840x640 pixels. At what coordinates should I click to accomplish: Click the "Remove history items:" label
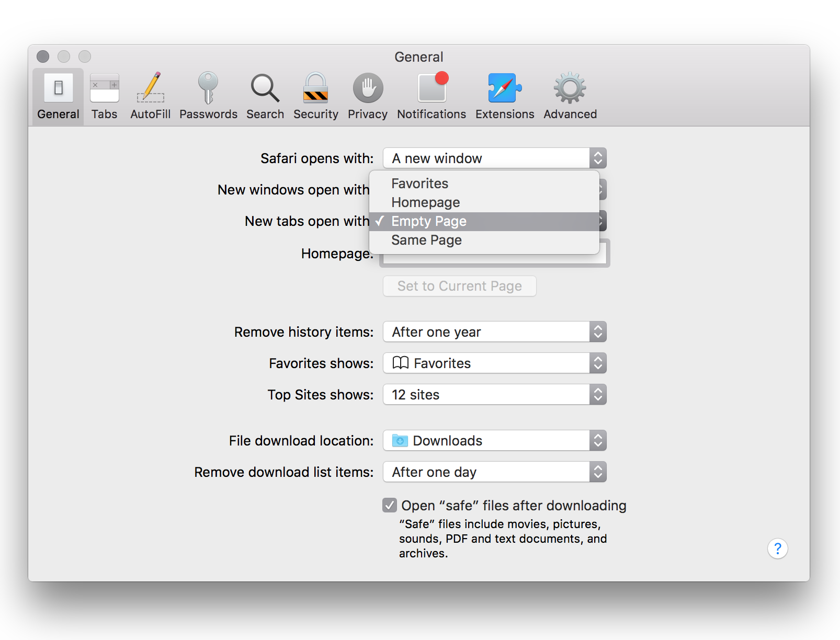pos(304,332)
